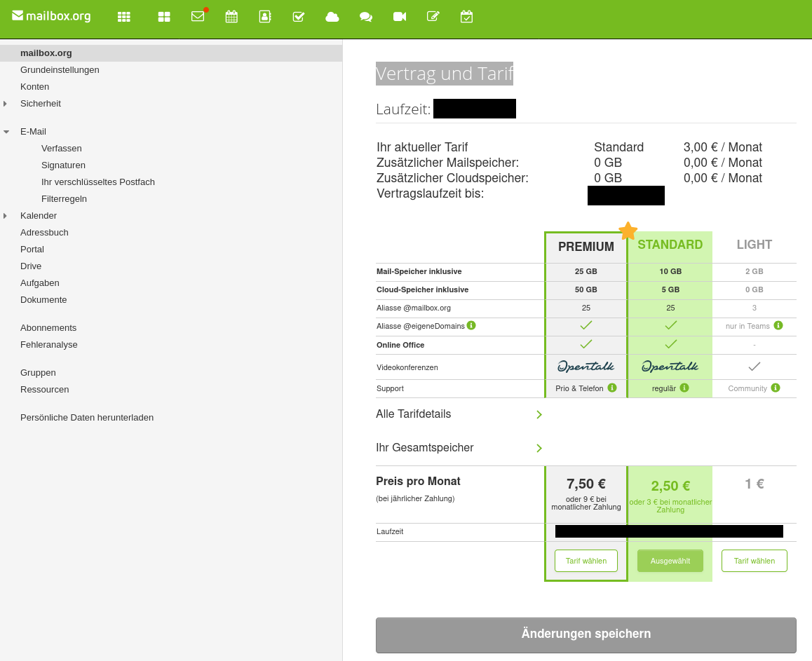Choose the Light tariff with 'Tarif wählen'

pyautogui.click(x=755, y=561)
